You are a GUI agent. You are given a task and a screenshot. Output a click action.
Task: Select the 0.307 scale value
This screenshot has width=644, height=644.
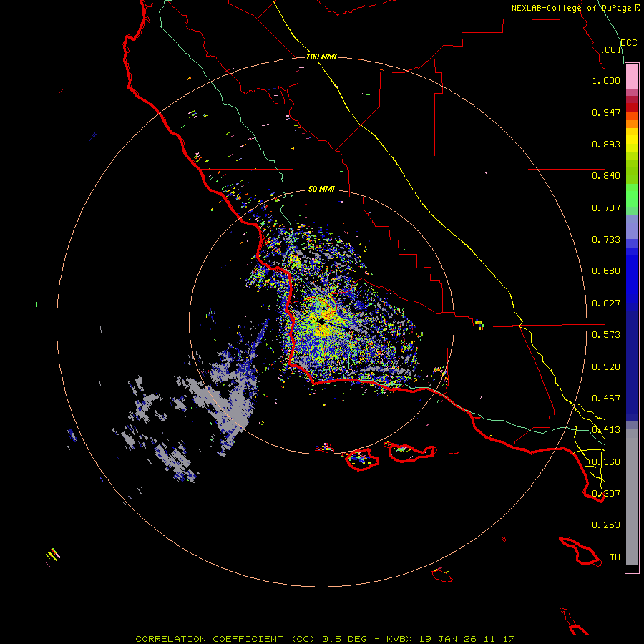pos(606,494)
